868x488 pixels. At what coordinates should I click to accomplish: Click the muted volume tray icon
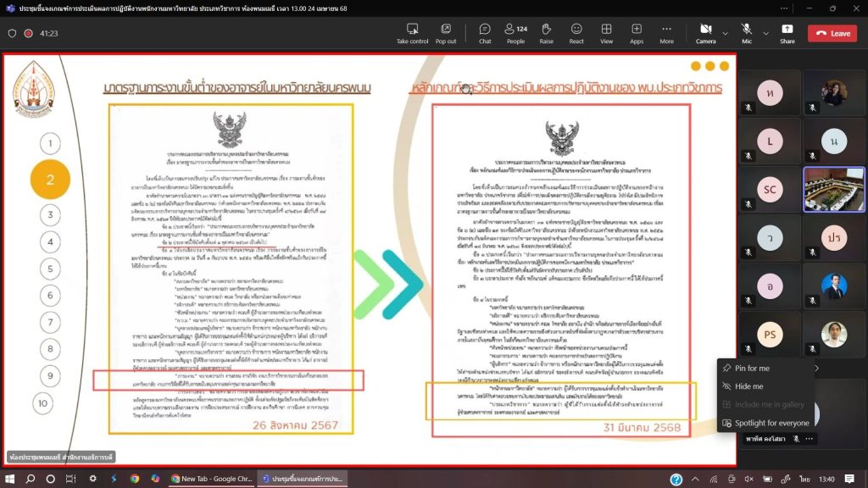coord(749,480)
